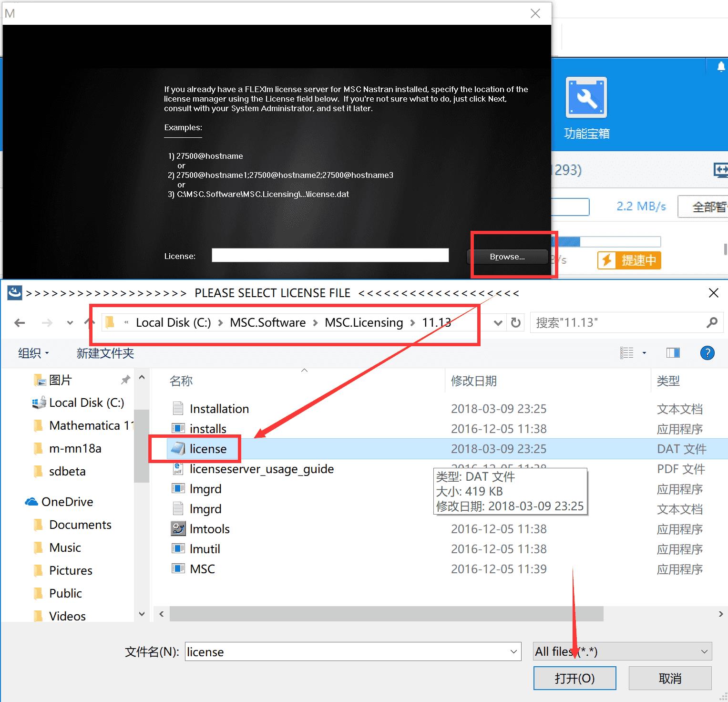The height and width of the screenshot is (702, 728).
Task: Open the help question mark icon
Action: click(x=707, y=353)
